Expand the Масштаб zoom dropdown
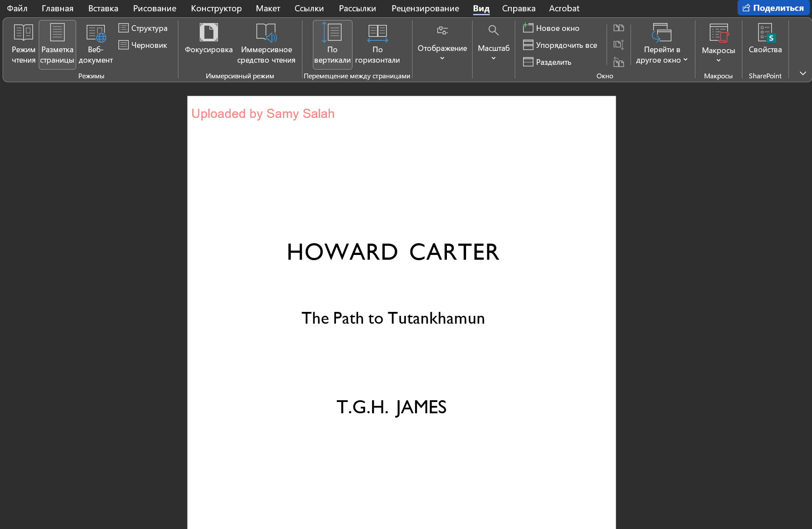 tap(493, 43)
